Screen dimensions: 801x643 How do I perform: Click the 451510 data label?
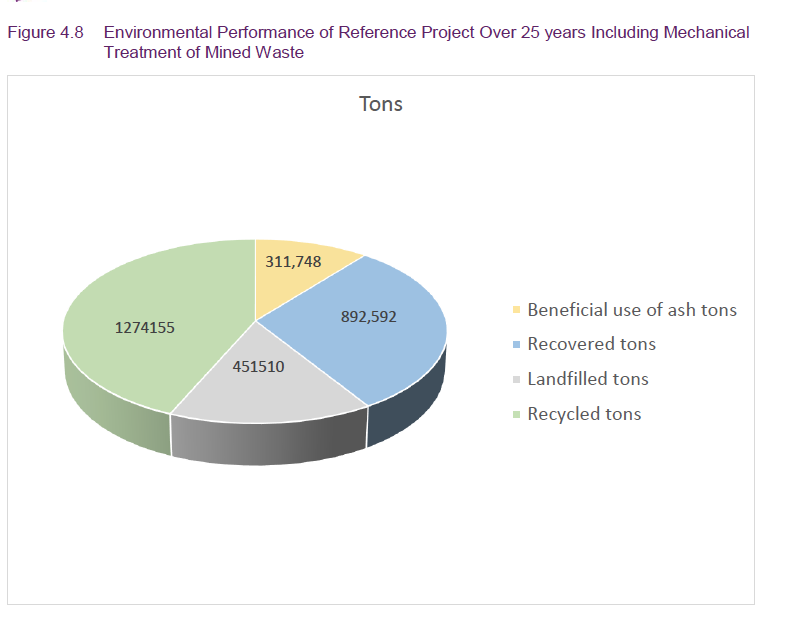[258, 367]
